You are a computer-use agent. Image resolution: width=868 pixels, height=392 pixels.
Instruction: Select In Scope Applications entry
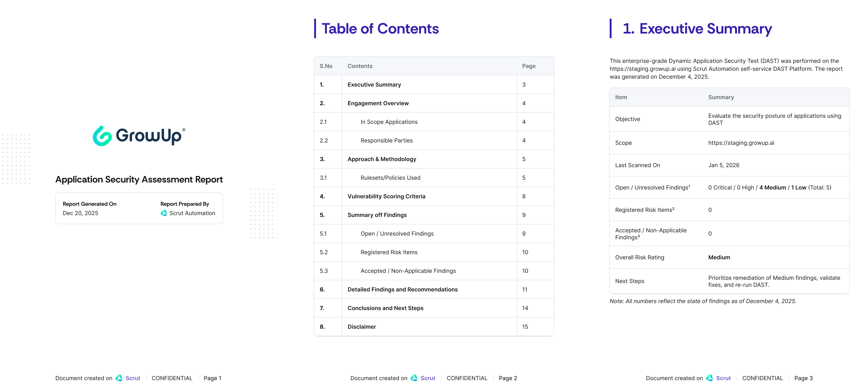pyautogui.click(x=389, y=122)
